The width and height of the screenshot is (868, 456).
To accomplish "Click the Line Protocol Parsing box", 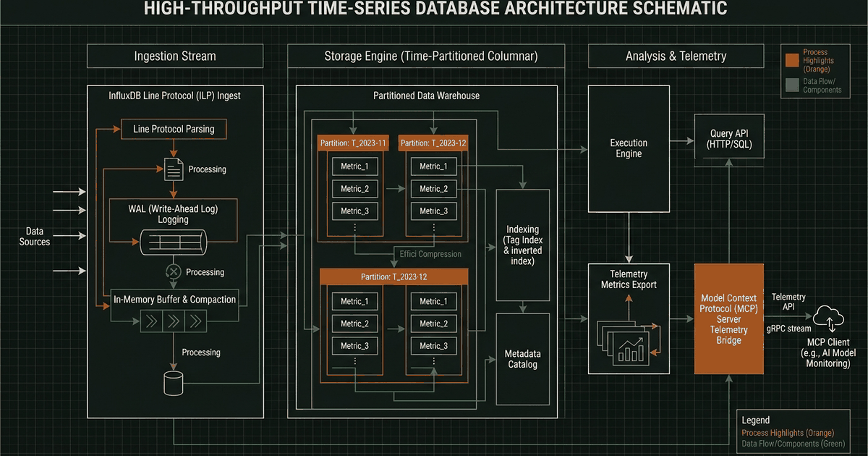I will [174, 130].
